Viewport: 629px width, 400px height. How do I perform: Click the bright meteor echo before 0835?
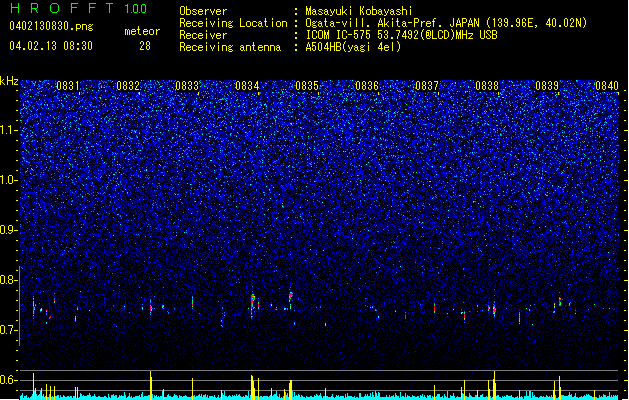(x=290, y=297)
